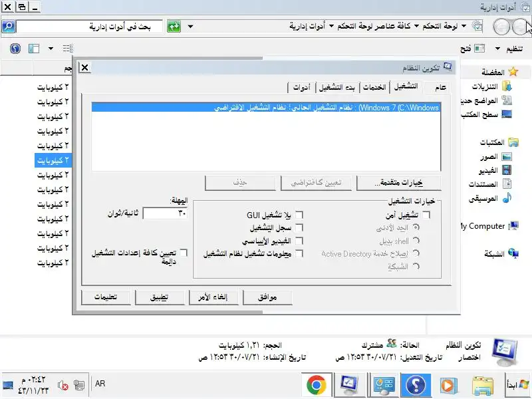Screen dimensions: 532x399
Task: Open the favorites star المفضلة in the sidebar
Action: coord(500,72)
